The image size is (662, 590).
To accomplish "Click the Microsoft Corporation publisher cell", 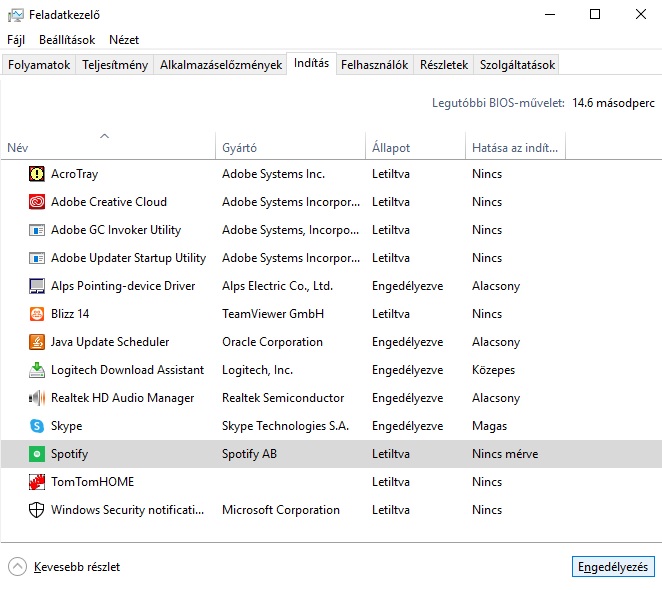I will point(281,510).
